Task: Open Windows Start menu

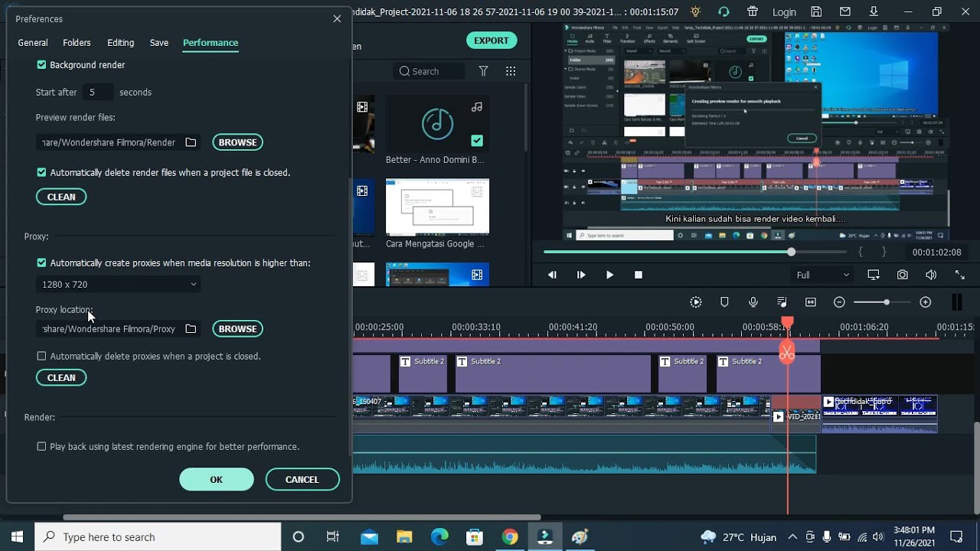Action: (x=17, y=536)
